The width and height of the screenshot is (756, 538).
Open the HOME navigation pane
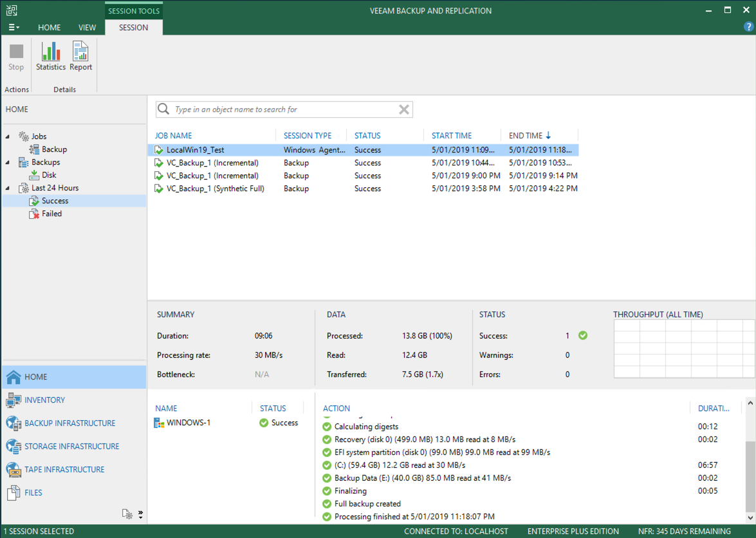tap(74, 377)
